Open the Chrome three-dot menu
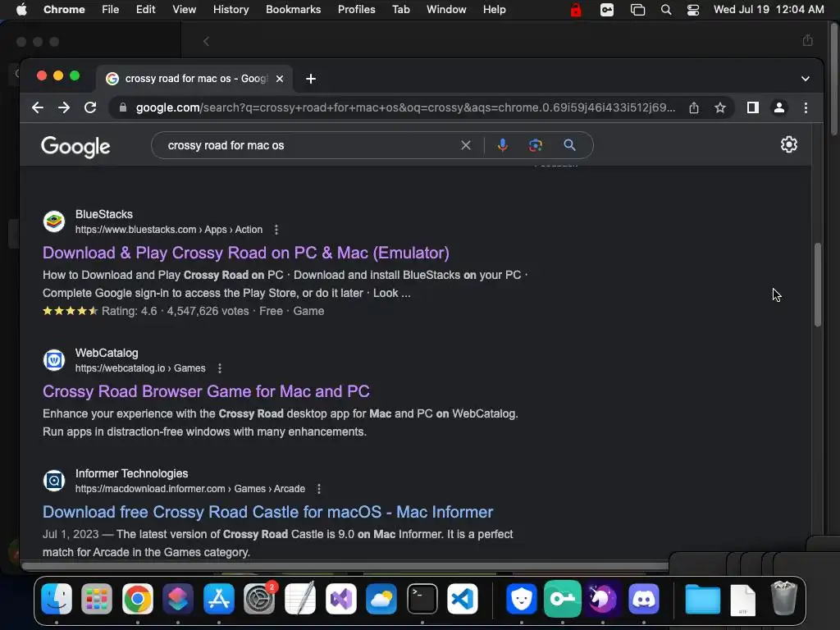Screen dimensions: 840x630 [806, 107]
